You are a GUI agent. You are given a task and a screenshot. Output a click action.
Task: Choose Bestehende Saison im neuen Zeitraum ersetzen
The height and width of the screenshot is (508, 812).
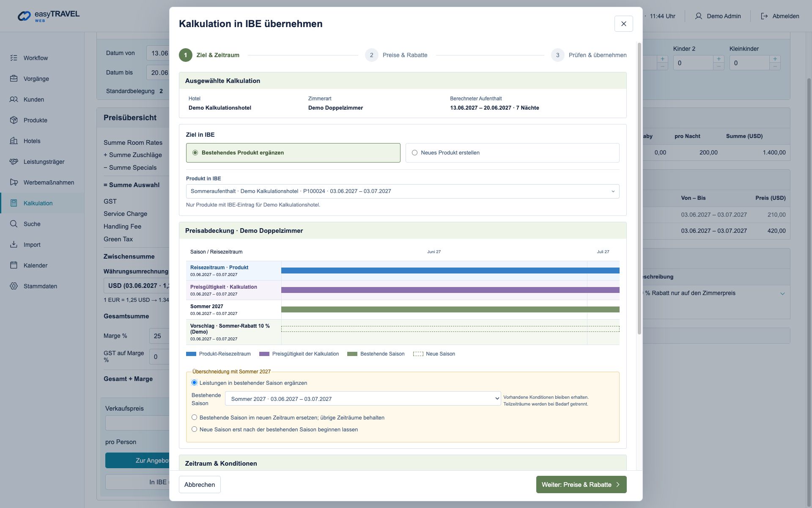tap(194, 417)
